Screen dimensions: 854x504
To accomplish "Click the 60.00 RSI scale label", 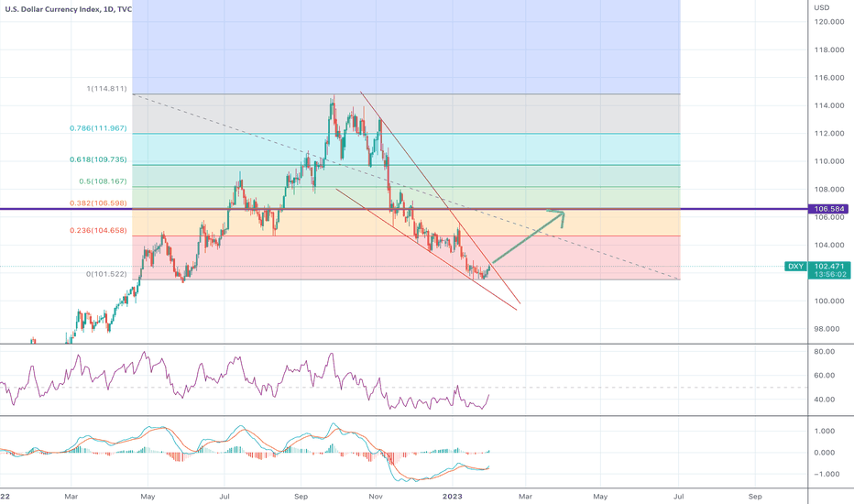I will 824,376.
